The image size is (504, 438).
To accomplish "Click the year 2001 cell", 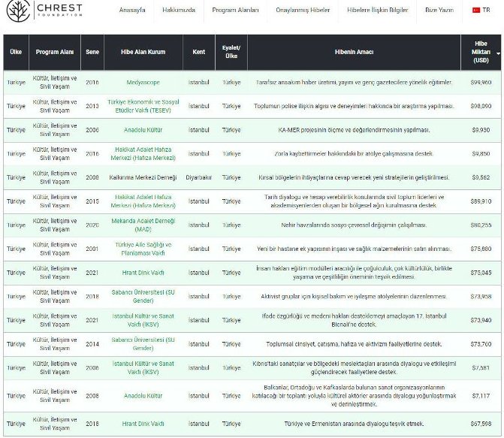I will pos(92,249).
